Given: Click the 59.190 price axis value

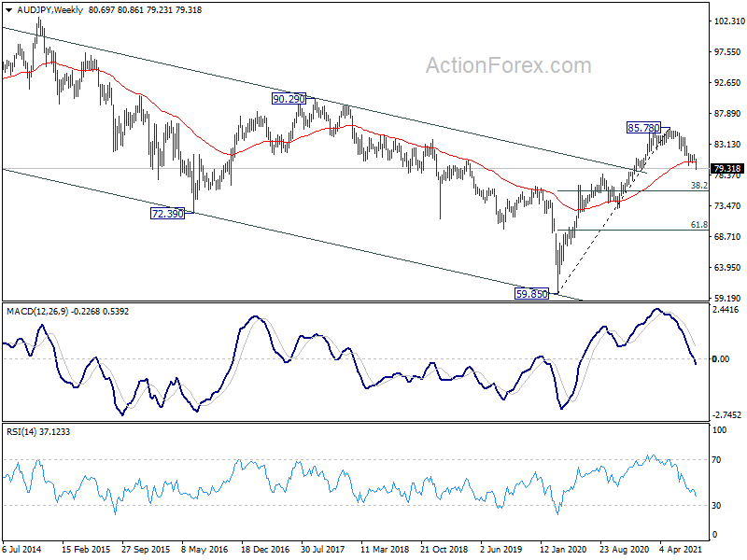Looking at the screenshot, I should 727,298.
